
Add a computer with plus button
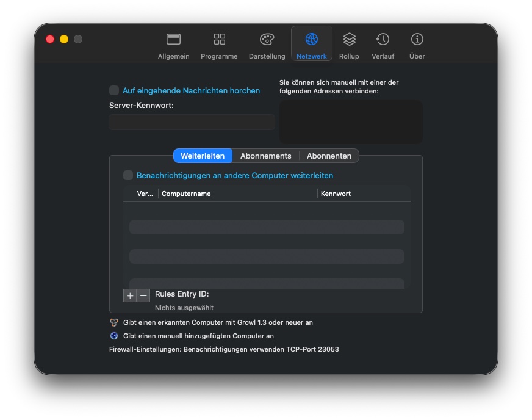point(129,295)
